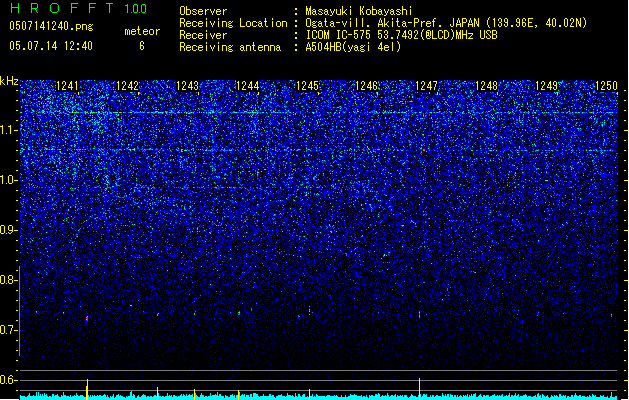Image resolution: width=629 pixels, height=400 pixels.
Task: Click the 0.6 kHz frequency label
Action: [8, 380]
